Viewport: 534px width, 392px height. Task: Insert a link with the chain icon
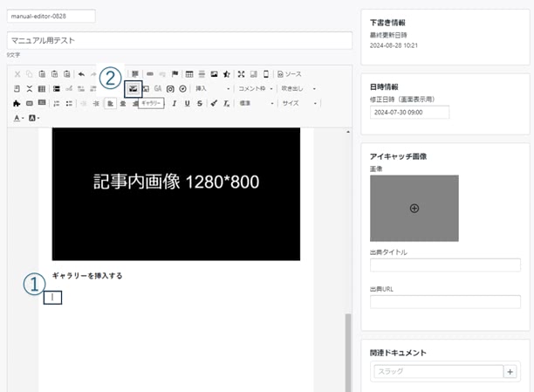pos(150,74)
